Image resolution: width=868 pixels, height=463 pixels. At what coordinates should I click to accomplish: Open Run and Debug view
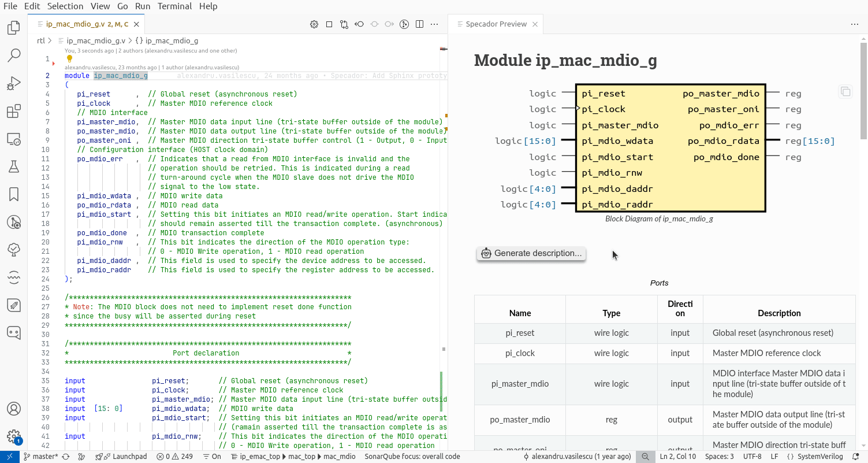click(x=14, y=83)
